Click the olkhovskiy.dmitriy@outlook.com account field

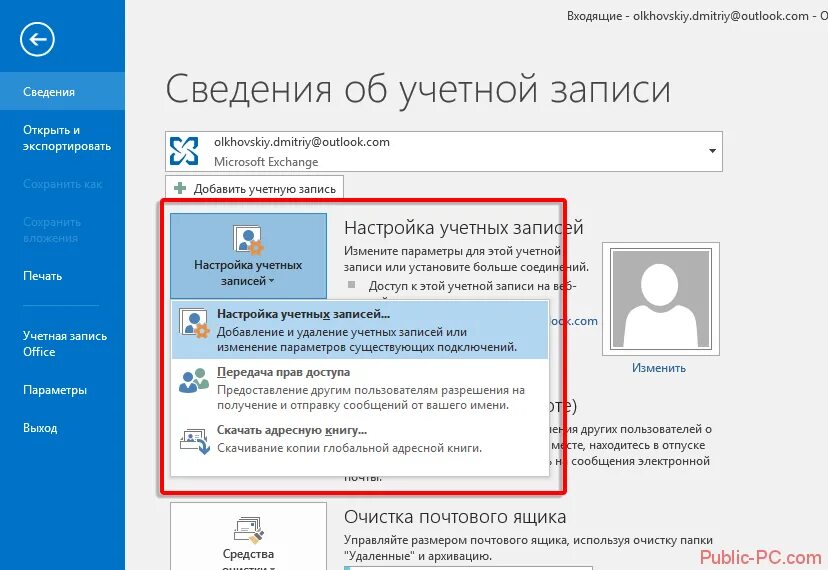(444, 151)
